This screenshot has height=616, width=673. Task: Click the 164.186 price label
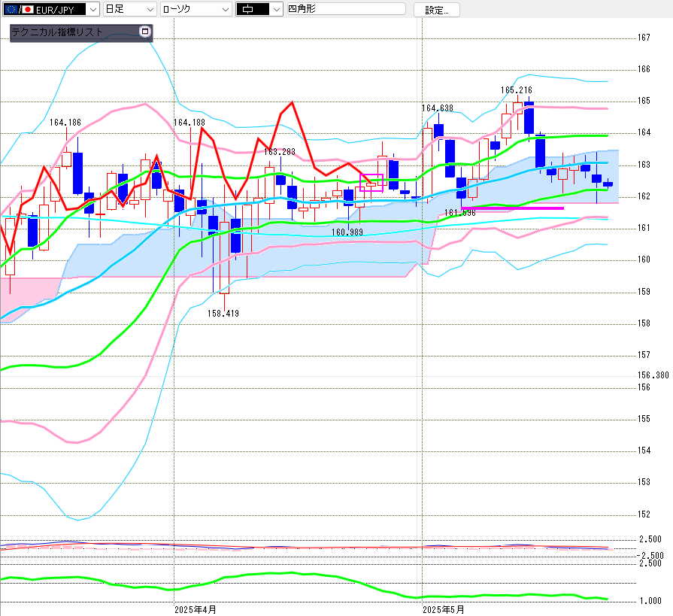[x=65, y=123]
